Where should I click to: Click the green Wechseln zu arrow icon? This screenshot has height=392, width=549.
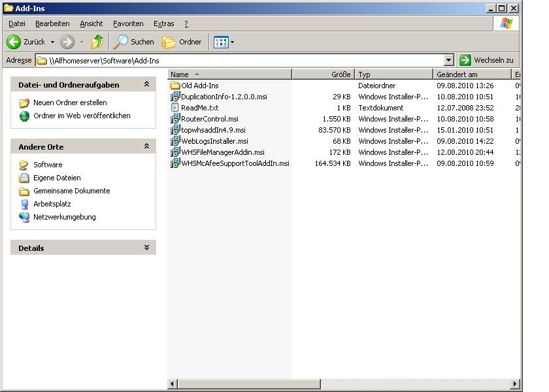click(x=465, y=60)
